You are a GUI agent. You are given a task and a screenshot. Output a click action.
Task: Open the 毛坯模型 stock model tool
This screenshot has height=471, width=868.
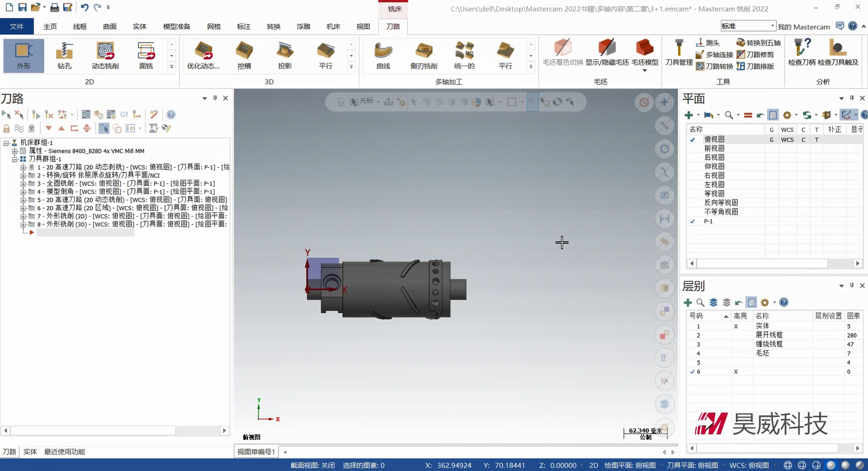[645, 55]
